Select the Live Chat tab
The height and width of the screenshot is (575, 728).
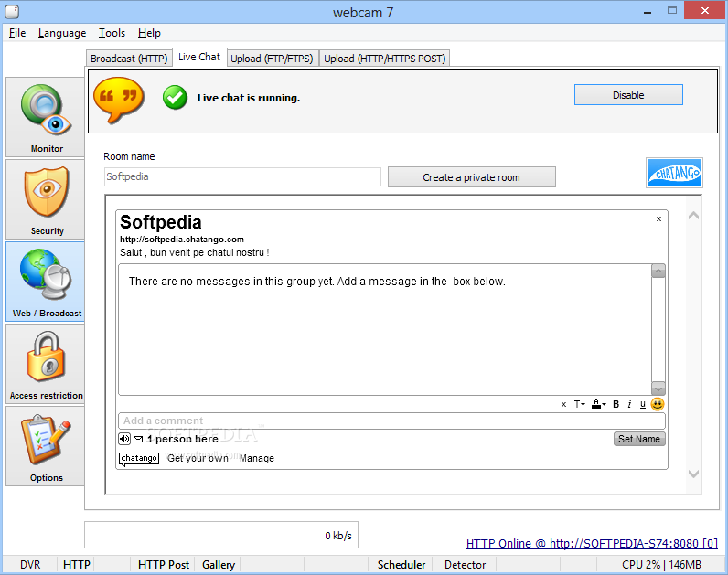coord(199,57)
